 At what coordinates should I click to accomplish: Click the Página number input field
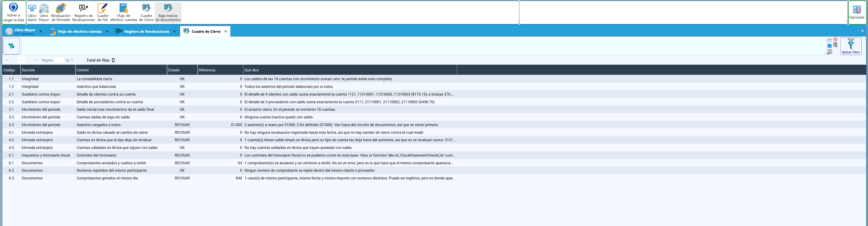pos(59,60)
